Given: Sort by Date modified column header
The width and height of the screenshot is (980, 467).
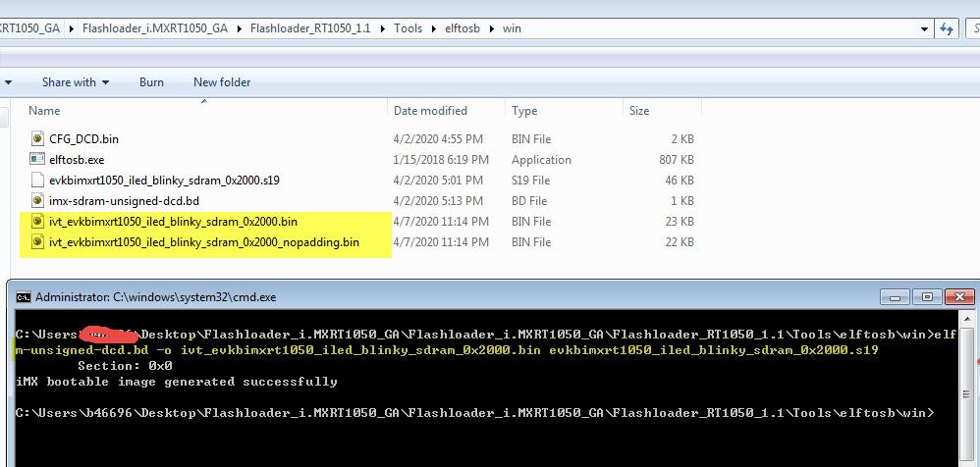Looking at the screenshot, I should pyautogui.click(x=430, y=111).
